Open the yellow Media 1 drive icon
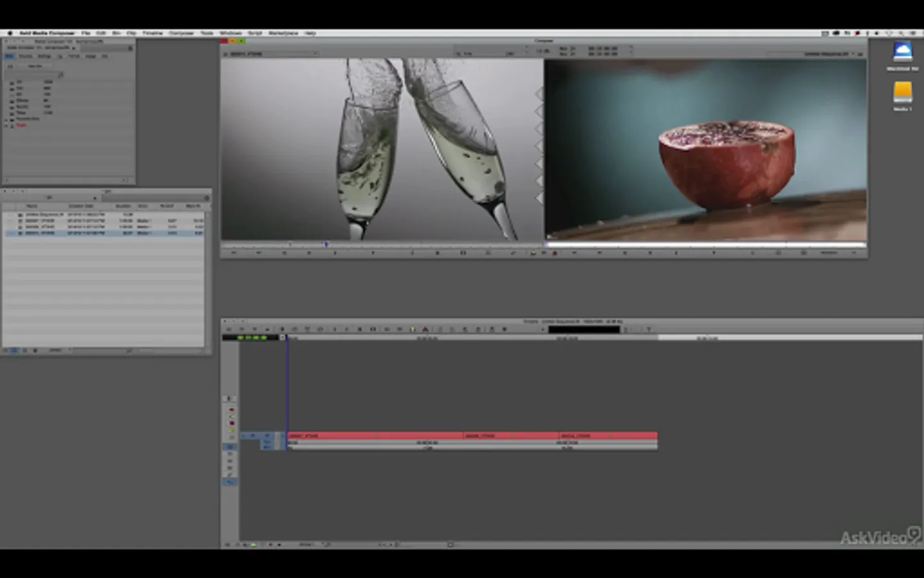924x578 pixels. pos(902,92)
